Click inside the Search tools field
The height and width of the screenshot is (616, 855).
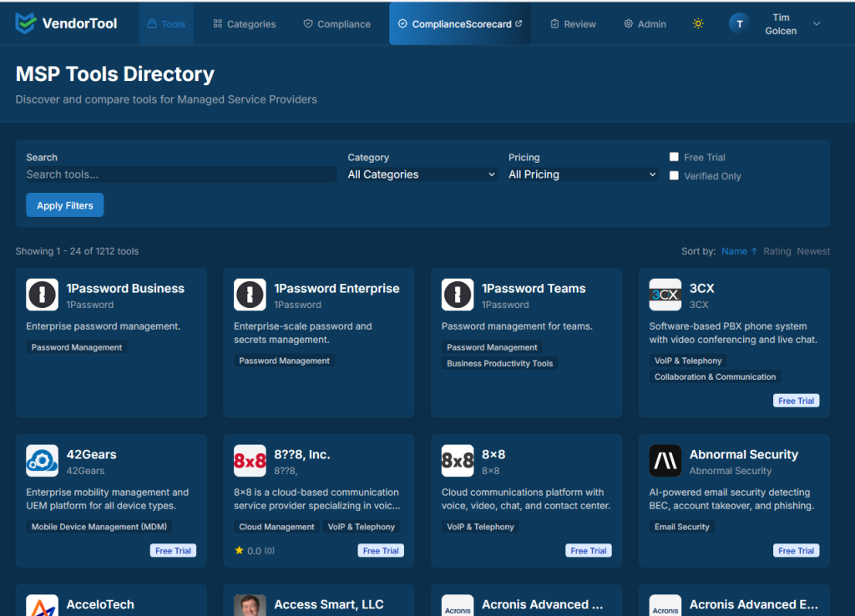pos(180,174)
